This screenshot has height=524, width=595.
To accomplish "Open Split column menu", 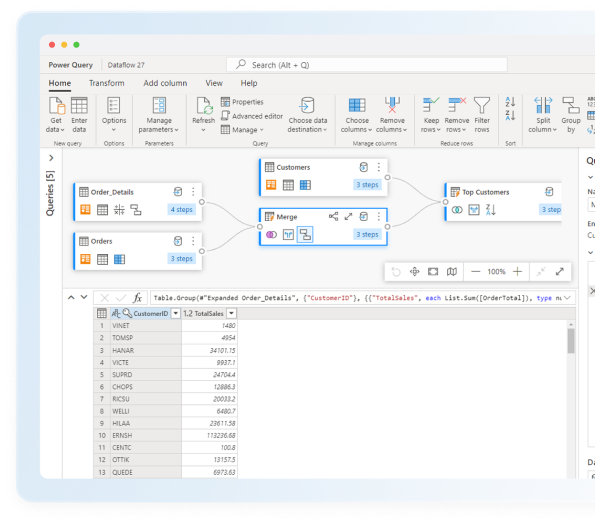I will pyautogui.click(x=543, y=114).
